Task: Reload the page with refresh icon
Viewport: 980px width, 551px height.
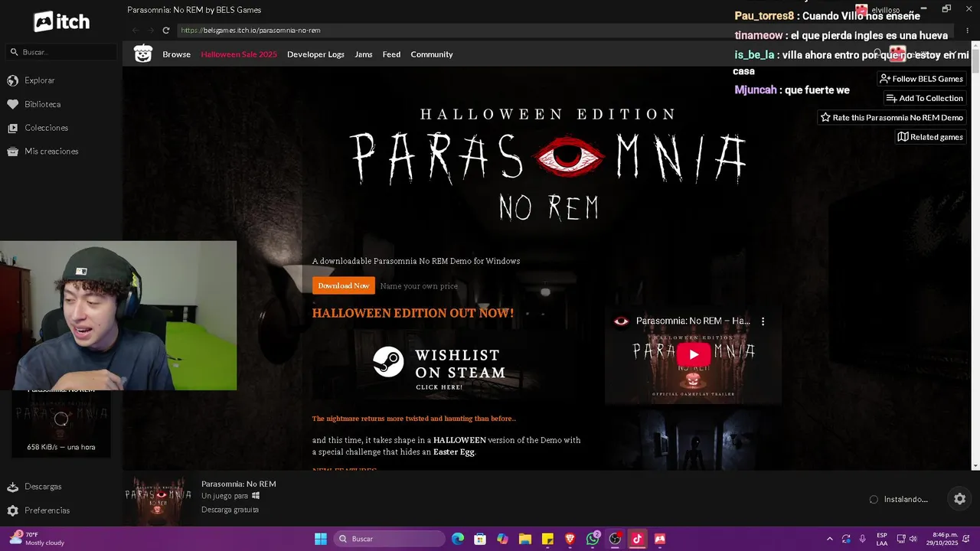Action: click(165, 31)
